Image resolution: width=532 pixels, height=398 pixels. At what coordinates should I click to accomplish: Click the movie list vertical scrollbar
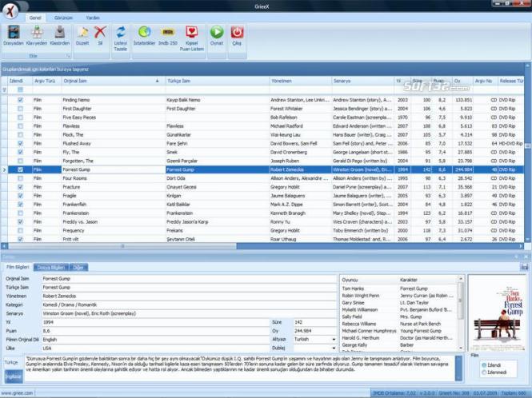pos(527,153)
